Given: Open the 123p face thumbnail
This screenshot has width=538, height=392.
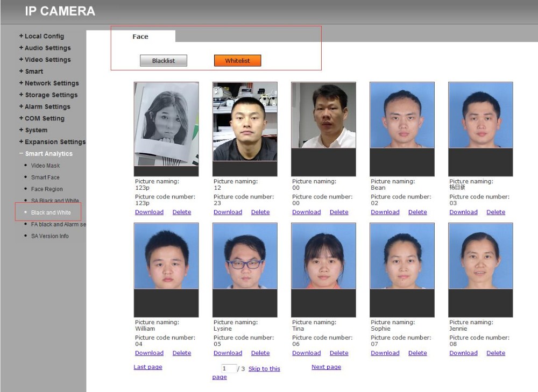Looking at the screenshot, I should 166,129.
